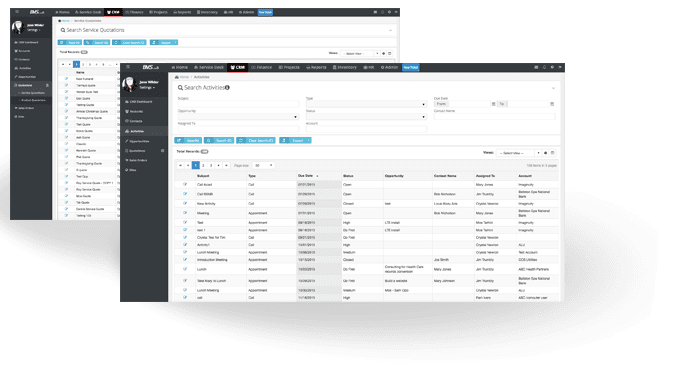Open Finance menu in front window
The height and width of the screenshot is (382, 682).
[x=262, y=67]
